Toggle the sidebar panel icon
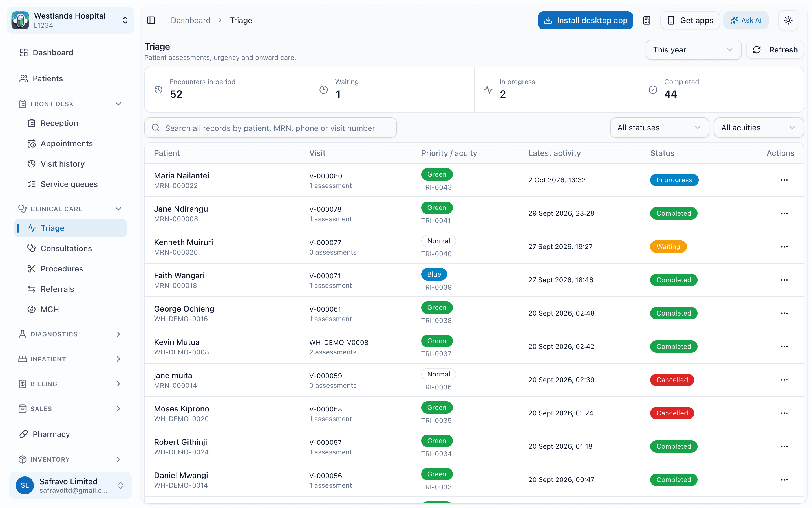The width and height of the screenshot is (812, 508). click(151, 21)
